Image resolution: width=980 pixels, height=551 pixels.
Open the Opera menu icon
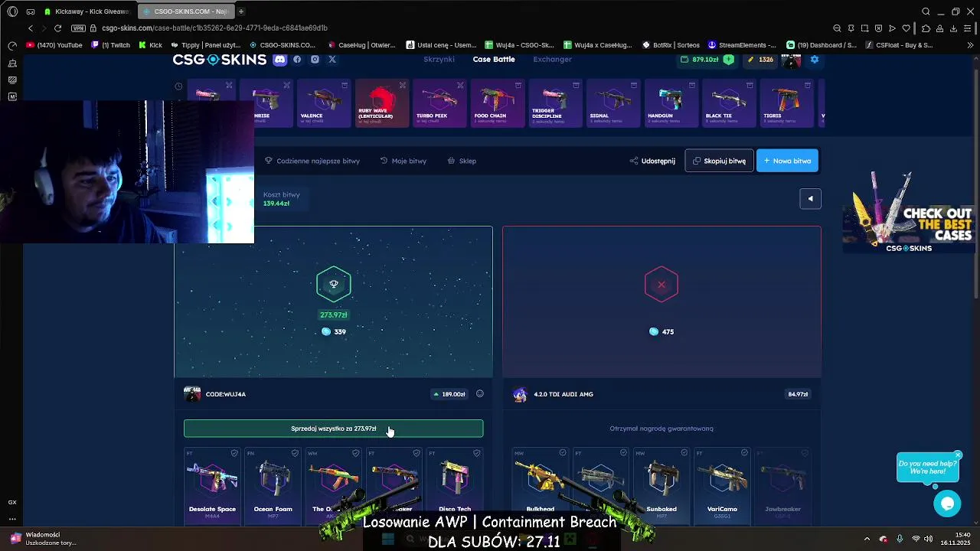[x=12, y=11]
